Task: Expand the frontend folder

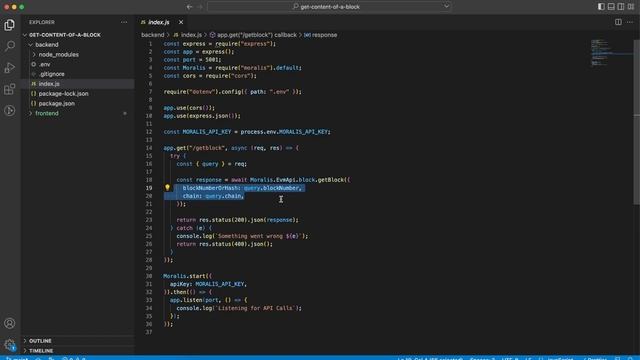Action: click(x=31, y=113)
